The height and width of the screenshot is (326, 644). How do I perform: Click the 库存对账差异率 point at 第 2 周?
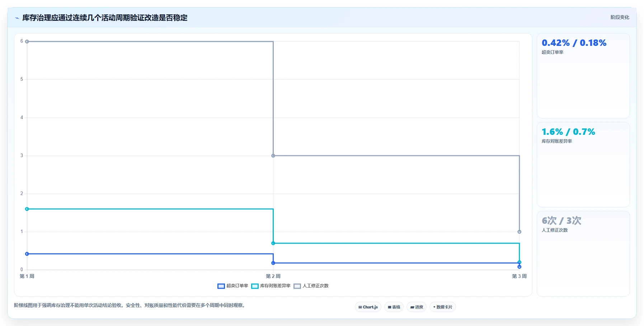tap(273, 243)
